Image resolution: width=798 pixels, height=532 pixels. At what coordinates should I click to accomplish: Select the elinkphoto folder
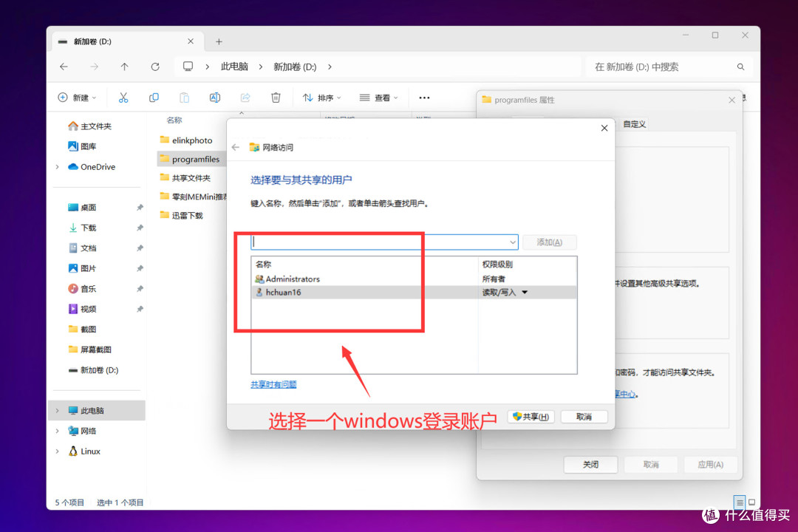pos(186,140)
